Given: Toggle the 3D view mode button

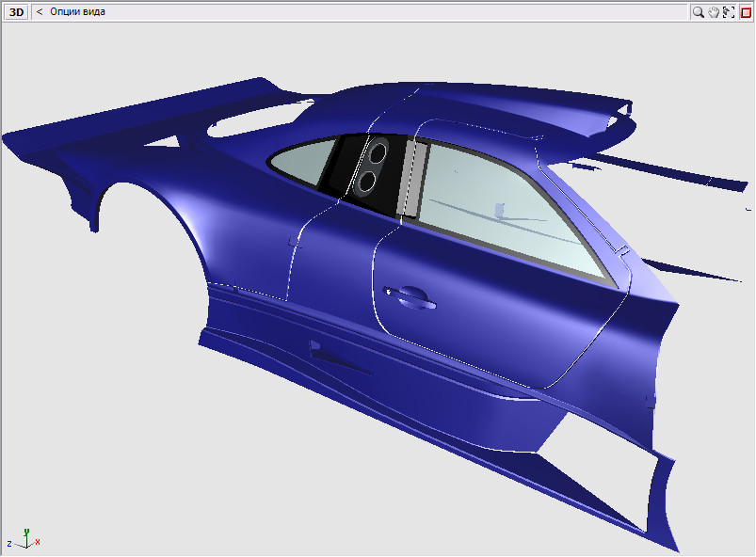Looking at the screenshot, I should click(17, 12).
